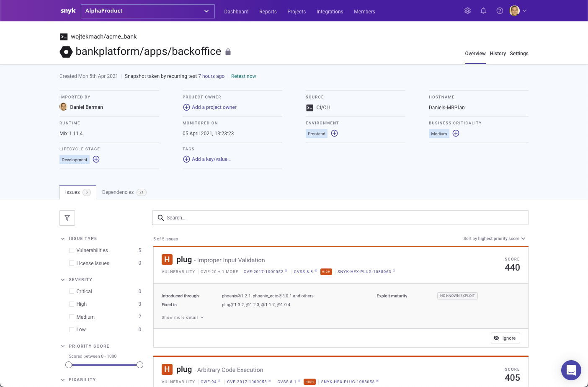Click the Retest now link
Image resolution: width=588 pixels, height=387 pixels.
pos(243,76)
